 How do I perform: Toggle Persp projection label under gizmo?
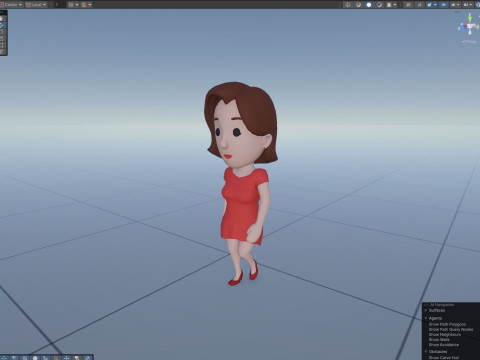(469, 42)
